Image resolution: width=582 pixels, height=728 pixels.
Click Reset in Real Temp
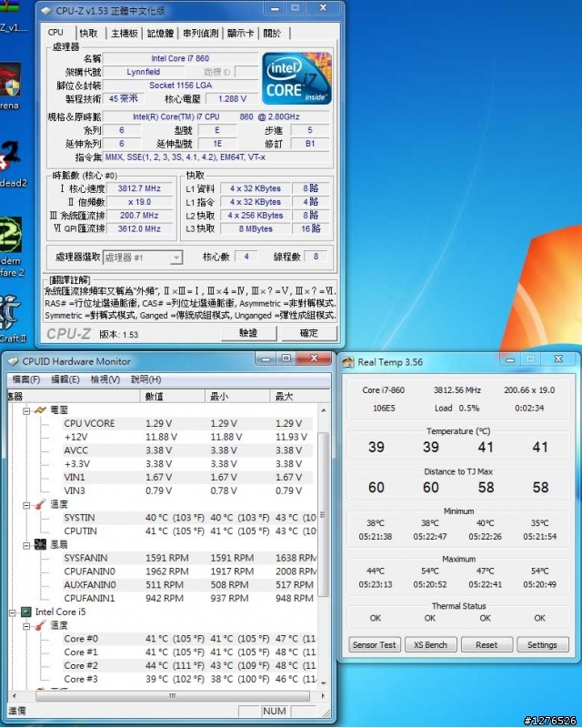tap(487, 644)
